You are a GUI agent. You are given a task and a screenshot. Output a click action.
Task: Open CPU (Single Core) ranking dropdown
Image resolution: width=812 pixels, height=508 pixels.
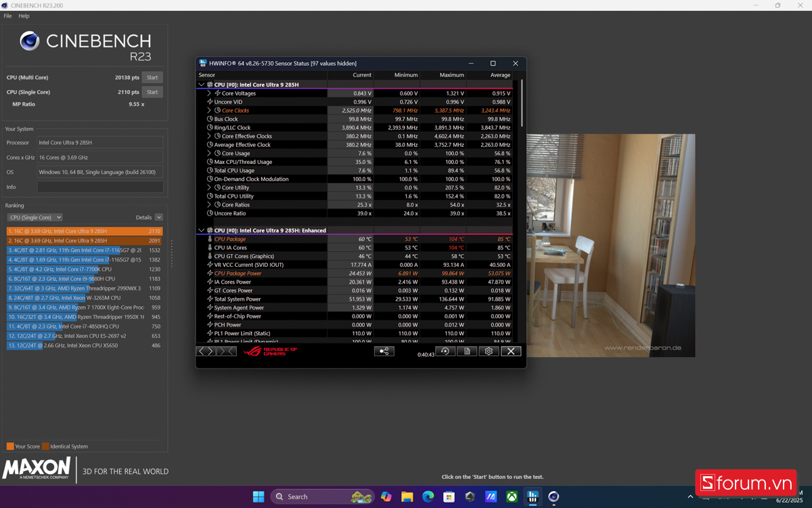click(x=35, y=217)
